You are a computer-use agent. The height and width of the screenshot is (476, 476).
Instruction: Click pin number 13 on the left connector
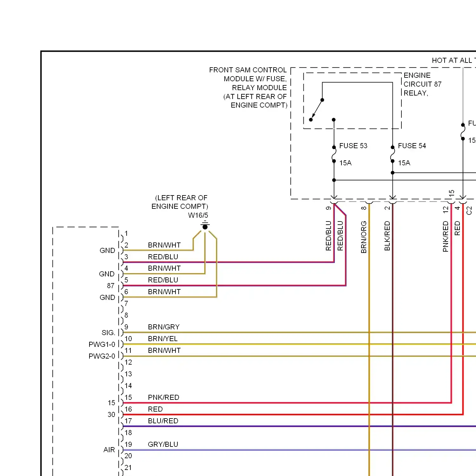128,374
